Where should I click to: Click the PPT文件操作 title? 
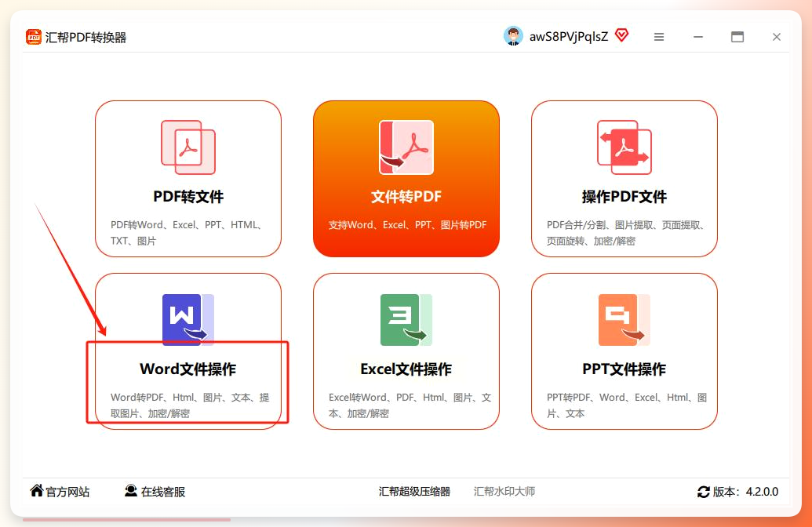click(624, 369)
